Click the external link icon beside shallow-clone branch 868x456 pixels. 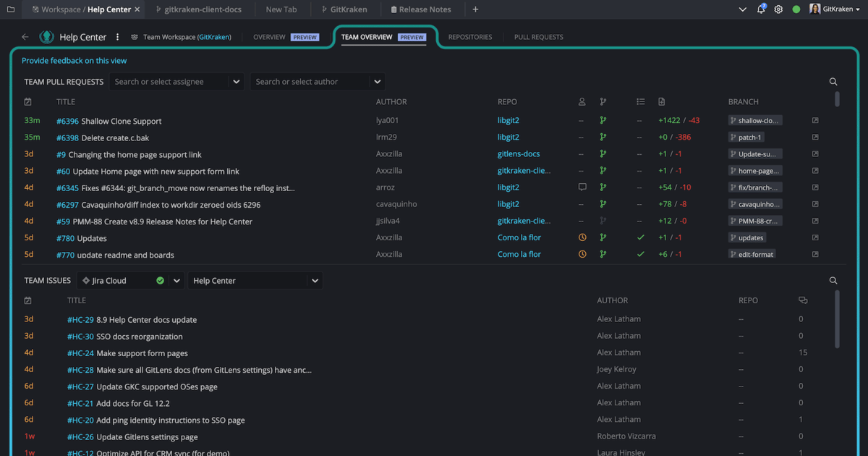[x=815, y=120]
